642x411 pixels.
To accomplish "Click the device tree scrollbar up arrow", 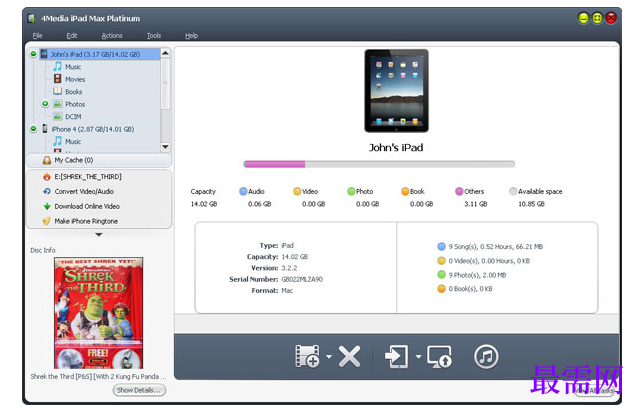I will point(165,53).
